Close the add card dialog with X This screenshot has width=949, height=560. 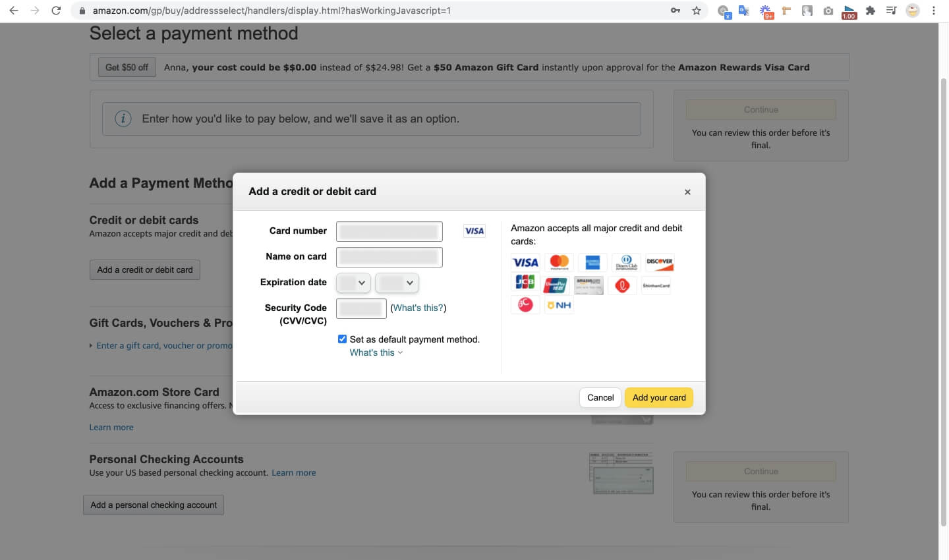pyautogui.click(x=687, y=192)
